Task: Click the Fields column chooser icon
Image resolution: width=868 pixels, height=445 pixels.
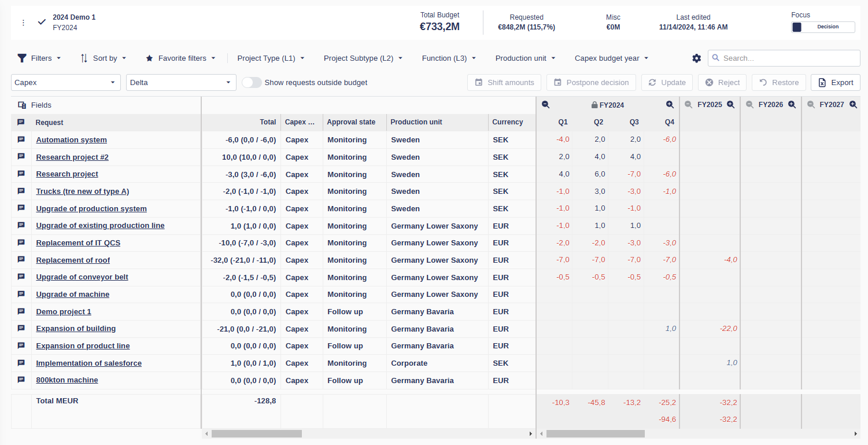Action: click(22, 105)
